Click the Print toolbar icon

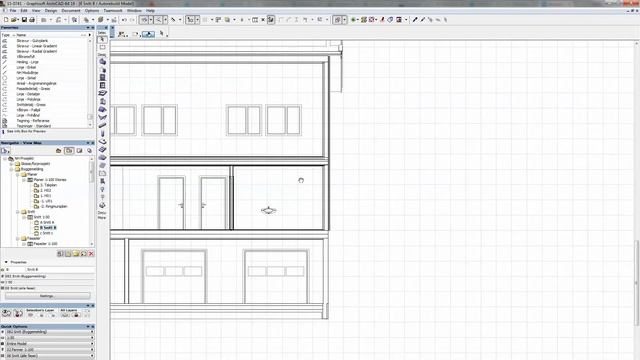pos(32,20)
